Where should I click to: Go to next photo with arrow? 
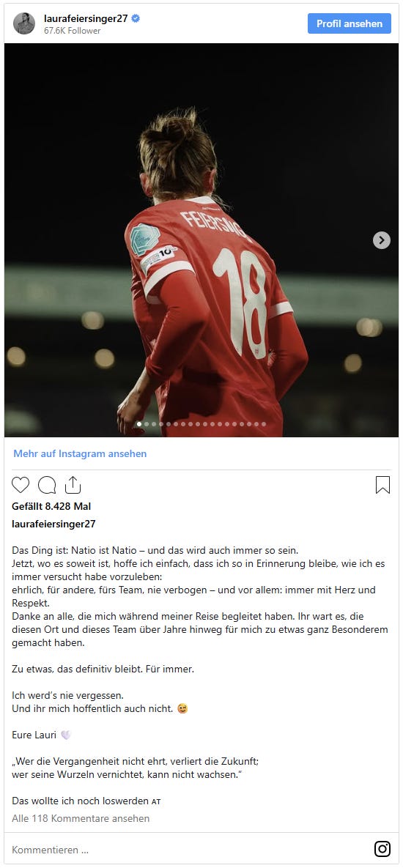tap(382, 240)
